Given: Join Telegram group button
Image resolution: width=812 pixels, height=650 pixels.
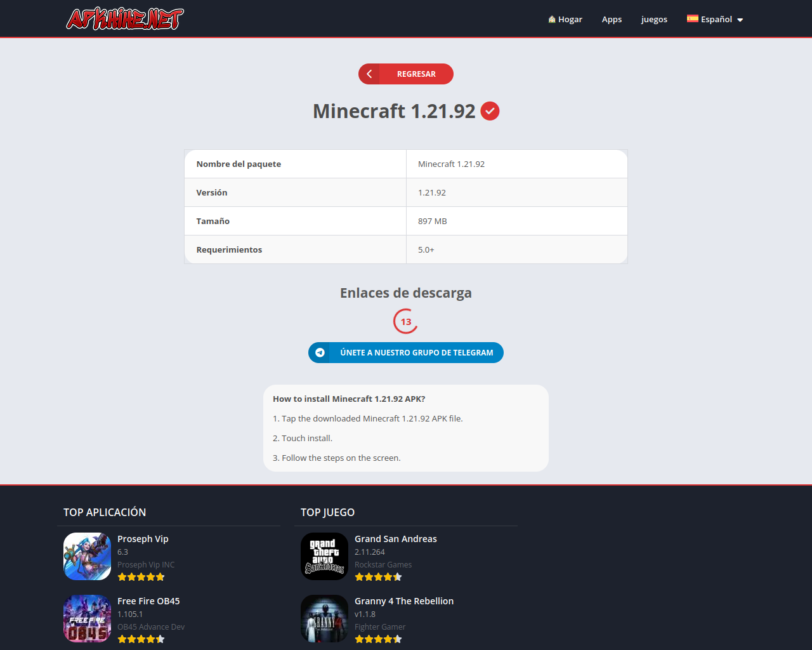Looking at the screenshot, I should pyautogui.click(x=406, y=353).
